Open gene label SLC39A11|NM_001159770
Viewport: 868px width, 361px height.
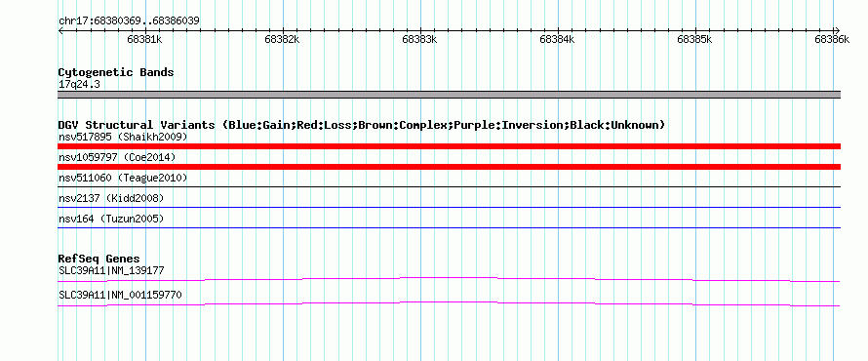(120, 295)
